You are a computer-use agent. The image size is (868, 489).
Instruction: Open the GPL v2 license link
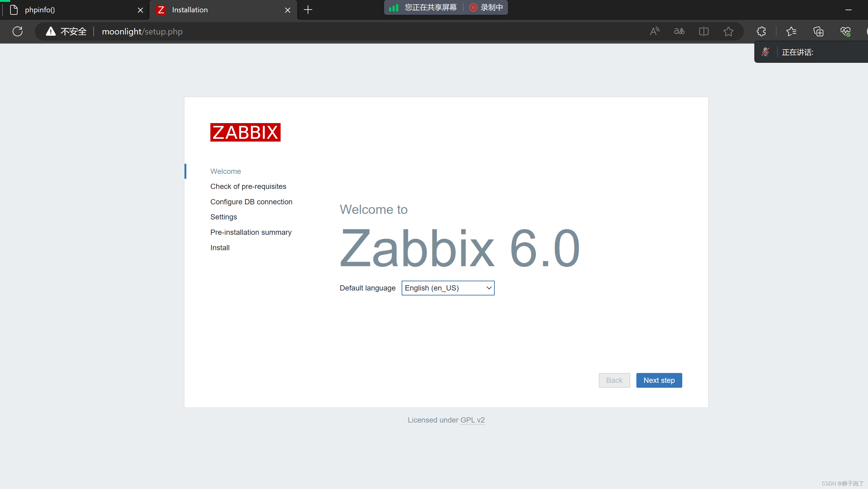(472, 420)
